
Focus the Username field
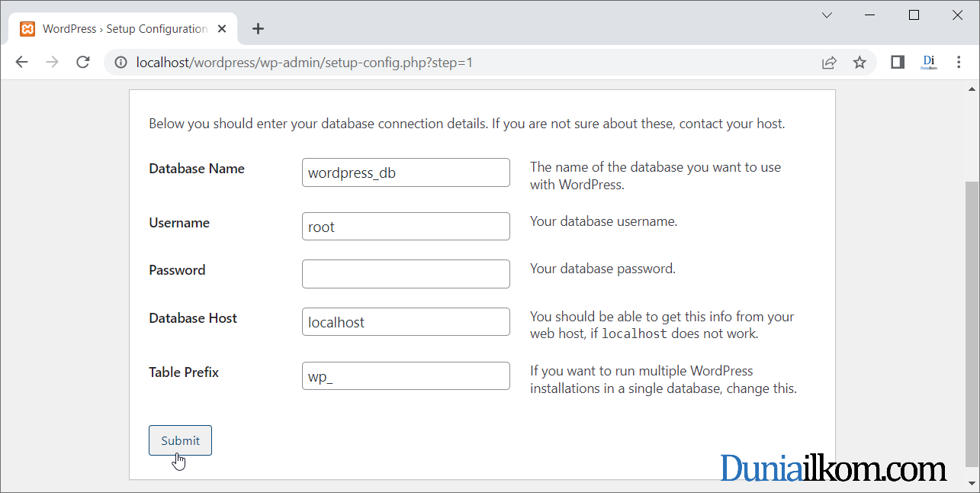(x=406, y=227)
